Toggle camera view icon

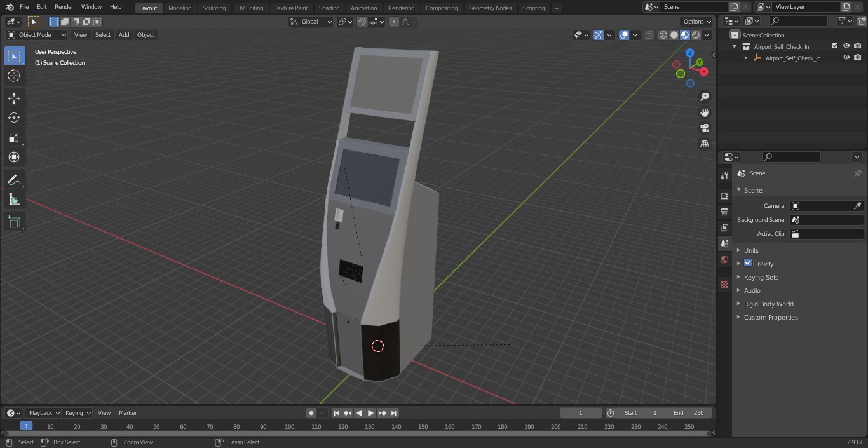704,128
